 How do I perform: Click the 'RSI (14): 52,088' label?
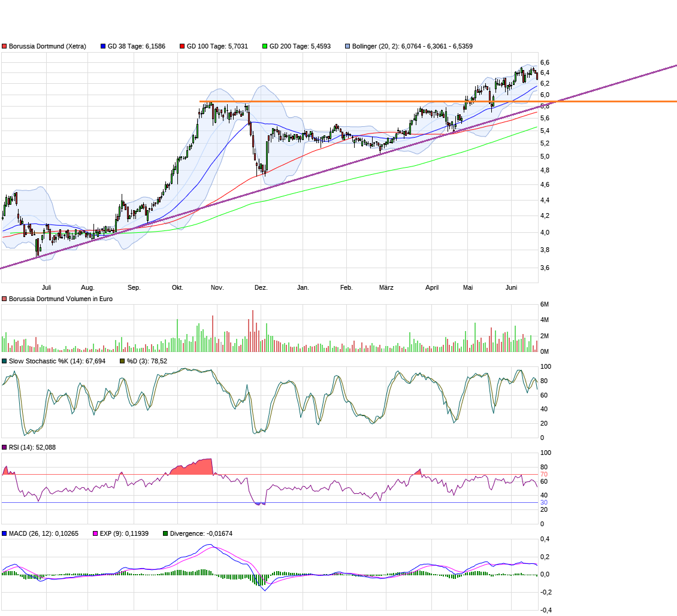pyautogui.click(x=32, y=447)
